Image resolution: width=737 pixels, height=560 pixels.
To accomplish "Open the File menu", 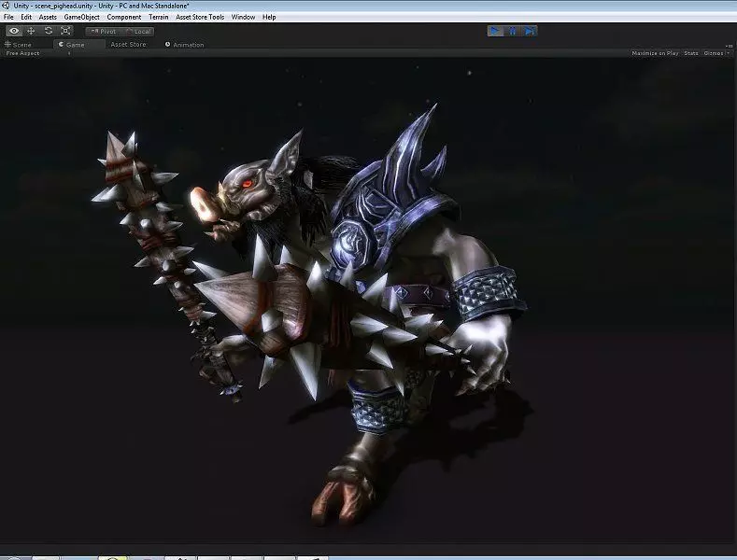I will pyautogui.click(x=8, y=17).
